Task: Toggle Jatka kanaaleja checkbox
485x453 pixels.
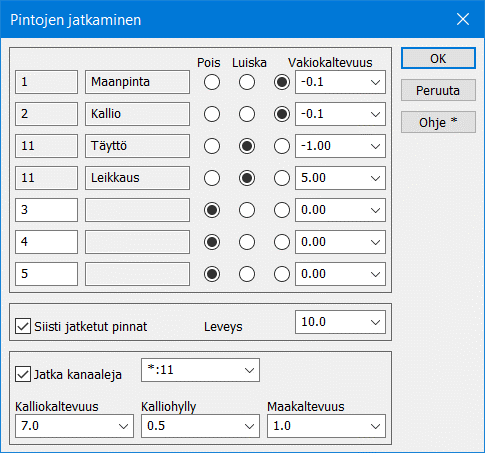Action: (x=23, y=374)
